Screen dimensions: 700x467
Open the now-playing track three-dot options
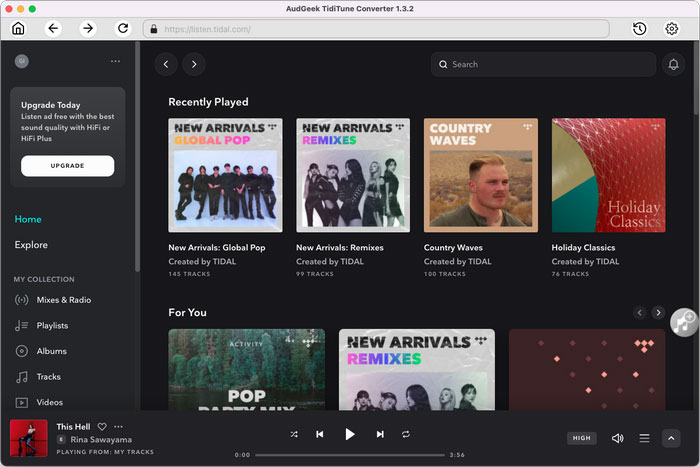point(118,426)
